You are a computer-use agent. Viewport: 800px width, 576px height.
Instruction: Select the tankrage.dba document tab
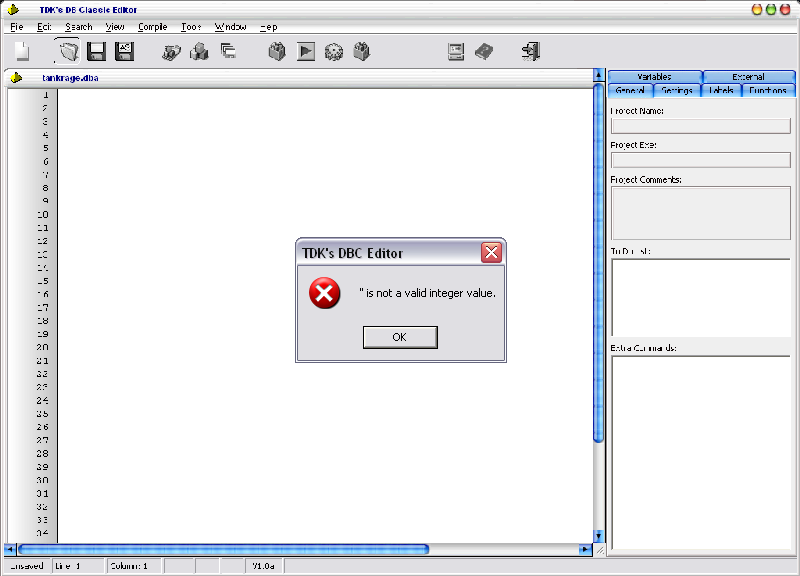[x=70, y=78]
